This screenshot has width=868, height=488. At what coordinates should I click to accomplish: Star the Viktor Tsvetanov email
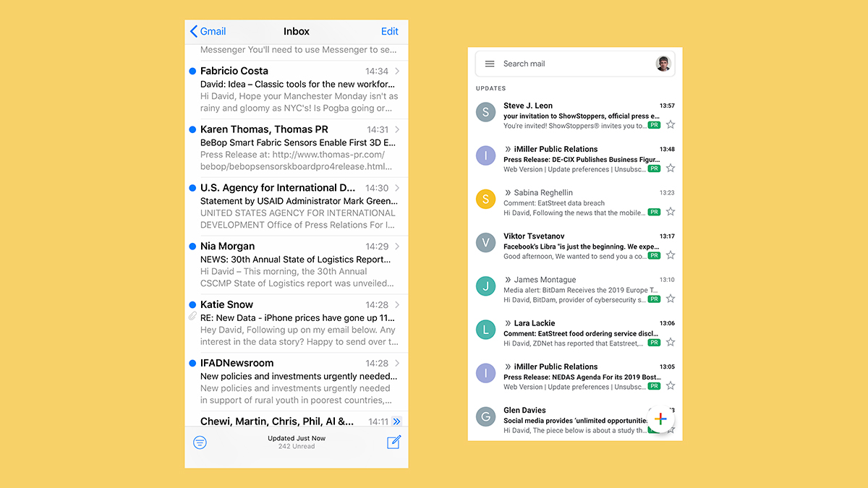coord(671,255)
